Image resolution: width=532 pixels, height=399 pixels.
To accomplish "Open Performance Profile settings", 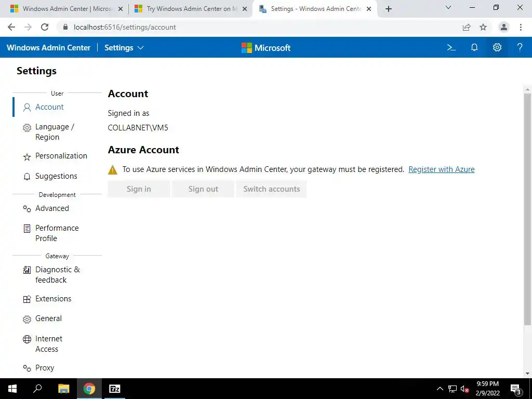I will 57,233.
